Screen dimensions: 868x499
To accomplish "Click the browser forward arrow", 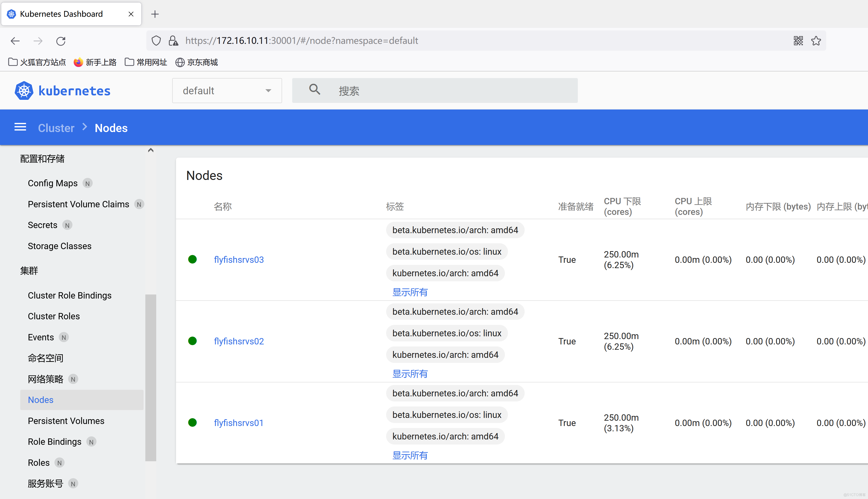I will click(x=38, y=41).
